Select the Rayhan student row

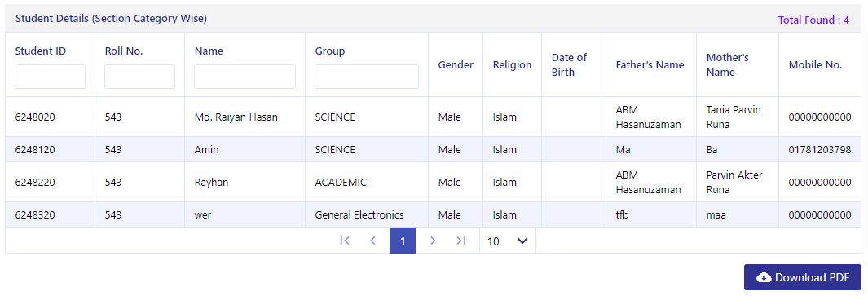point(433,183)
